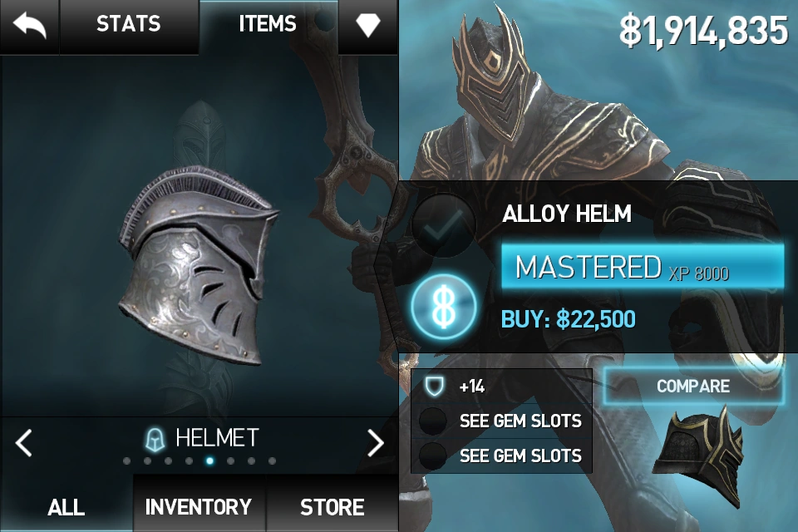This screenshot has width=798, height=532.
Task: Go to previous item category arrow
Action: (x=23, y=442)
